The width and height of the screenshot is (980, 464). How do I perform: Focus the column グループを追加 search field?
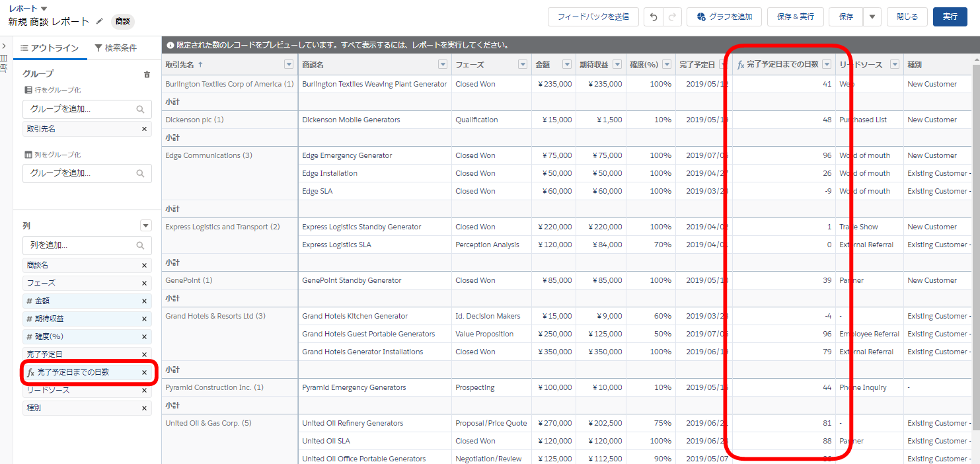pos(87,173)
